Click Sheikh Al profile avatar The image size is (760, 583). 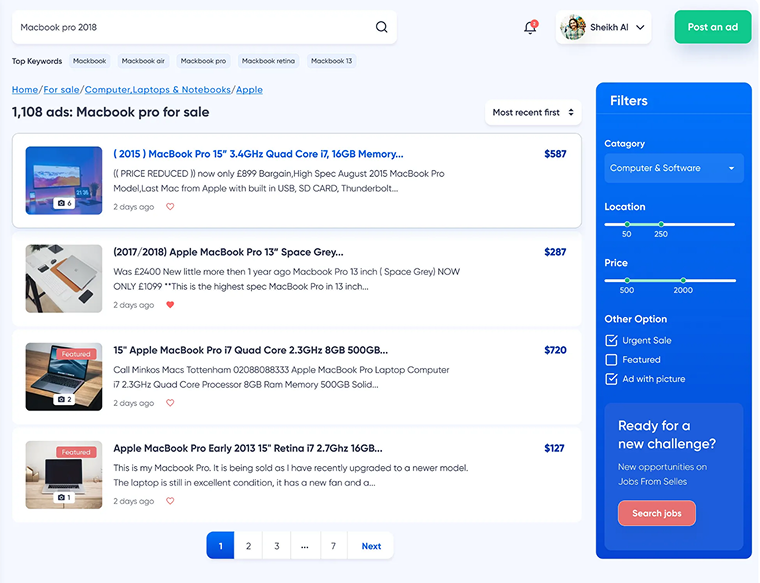pyautogui.click(x=573, y=27)
